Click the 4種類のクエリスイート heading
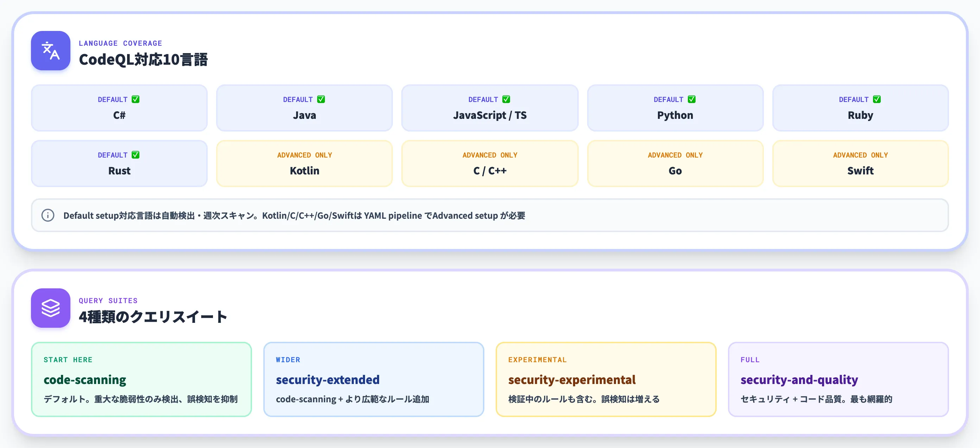The width and height of the screenshot is (980, 448). [x=153, y=316]
